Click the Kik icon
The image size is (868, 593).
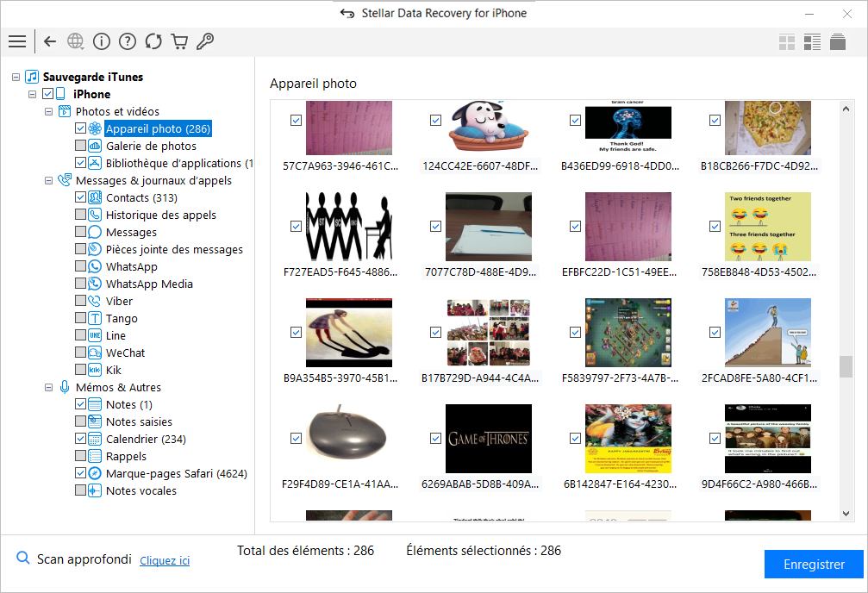click(95, 370)
